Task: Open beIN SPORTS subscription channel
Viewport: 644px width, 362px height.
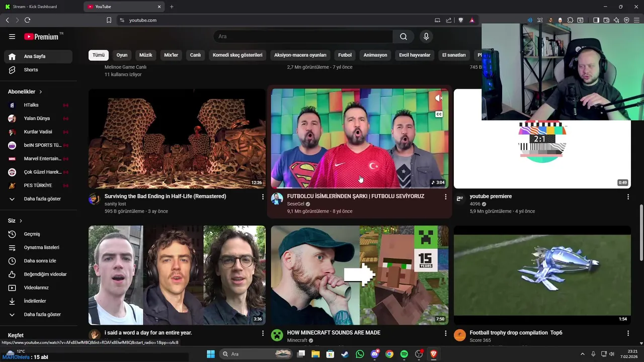Action: [38, 145]
